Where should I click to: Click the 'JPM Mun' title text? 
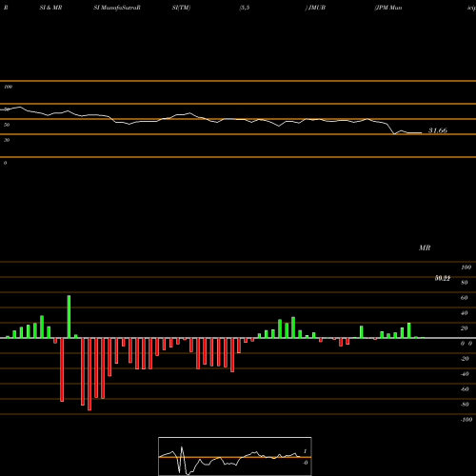pos(388,8)
